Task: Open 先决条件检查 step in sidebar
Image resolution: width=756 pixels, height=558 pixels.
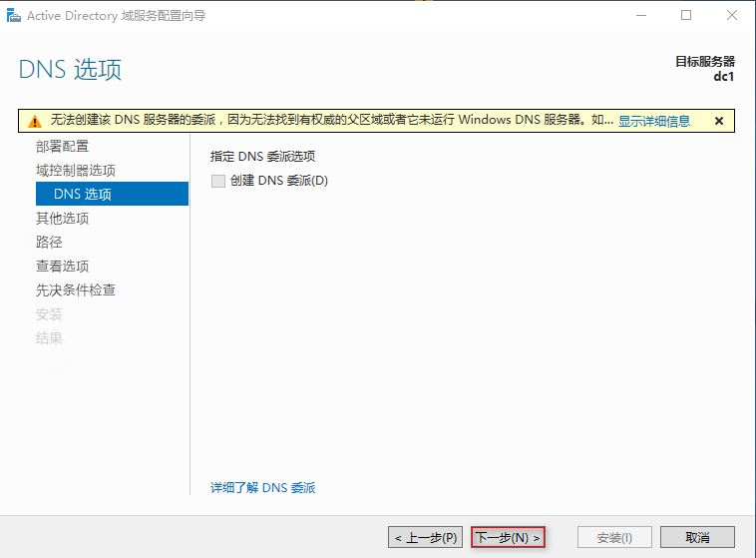Action: coord(76,290)
